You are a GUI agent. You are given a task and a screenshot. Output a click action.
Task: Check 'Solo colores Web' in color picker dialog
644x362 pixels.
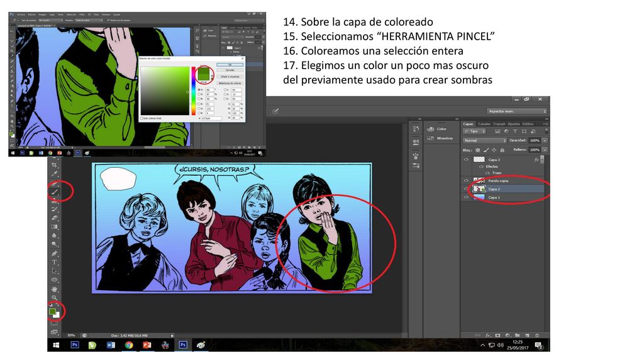pos(142,118)
